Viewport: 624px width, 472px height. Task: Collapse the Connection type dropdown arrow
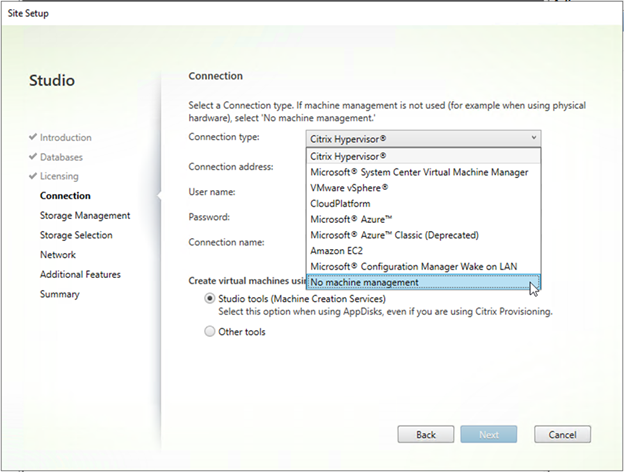[x=534, y=138]
